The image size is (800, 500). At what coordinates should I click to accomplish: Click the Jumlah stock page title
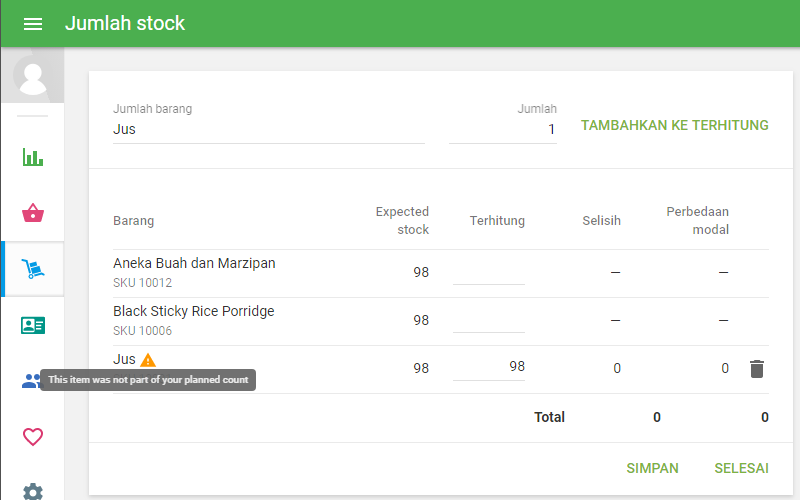[x=125, y=23]
